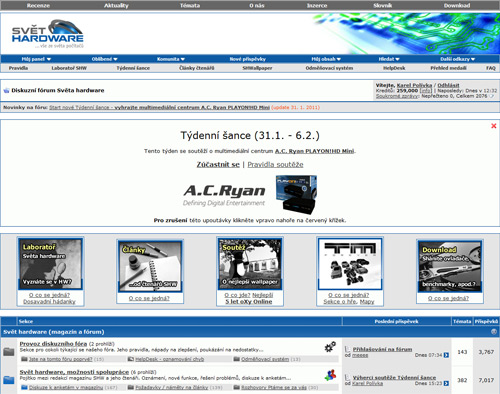Image resolution: width=500 pixels, height=394 pixels.
Task: Click the credits [info] link
Action: 425,91
